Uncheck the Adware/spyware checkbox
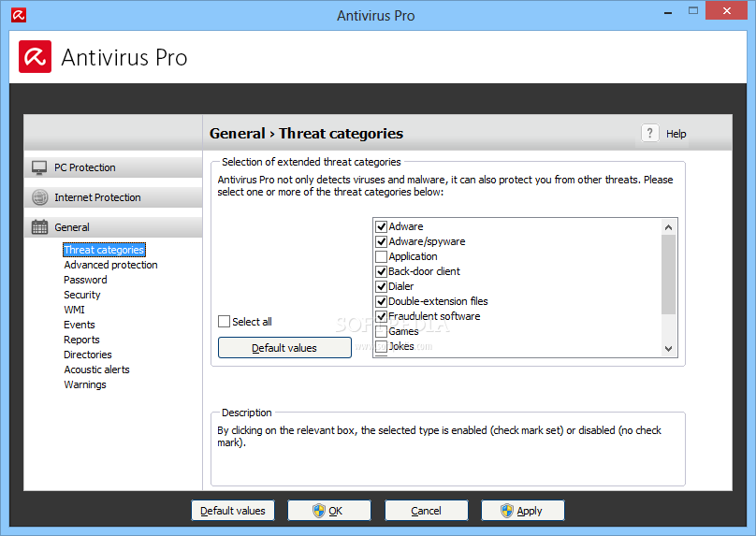Image resolution: width=756 pixels, height=536 pixels. click(382, 241)
